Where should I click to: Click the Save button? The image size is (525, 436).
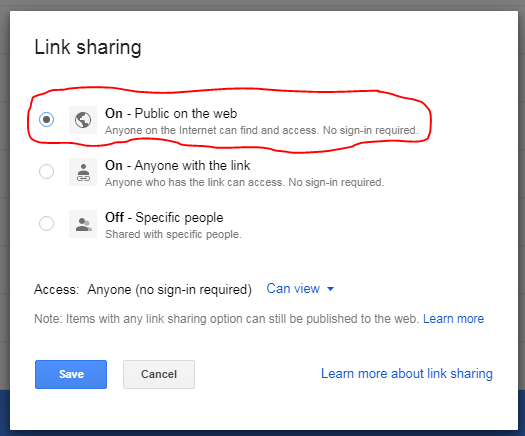71,374
